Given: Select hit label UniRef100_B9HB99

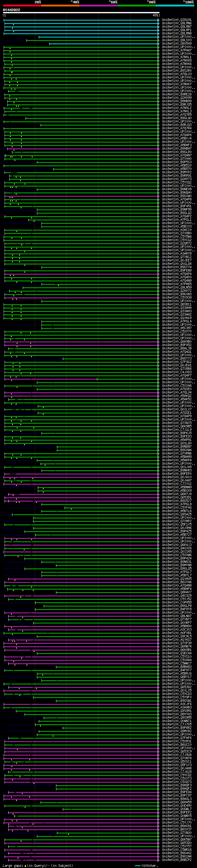Looking at the screenshot, I should click(x=177, y=101).
